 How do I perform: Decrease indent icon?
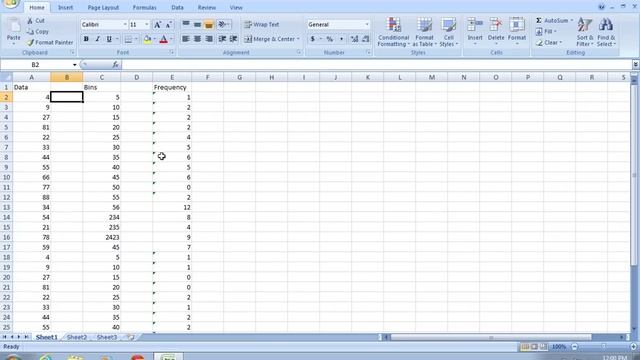(x=222, y=39)
